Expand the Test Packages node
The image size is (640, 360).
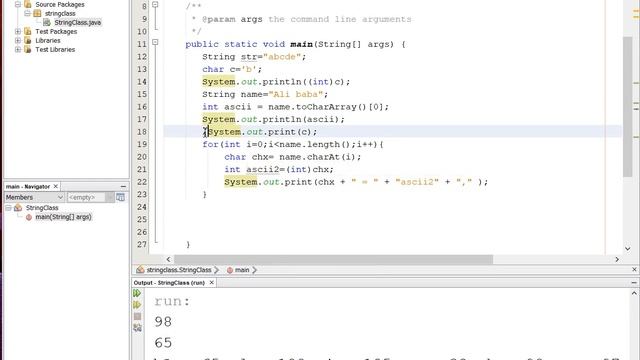18,31
